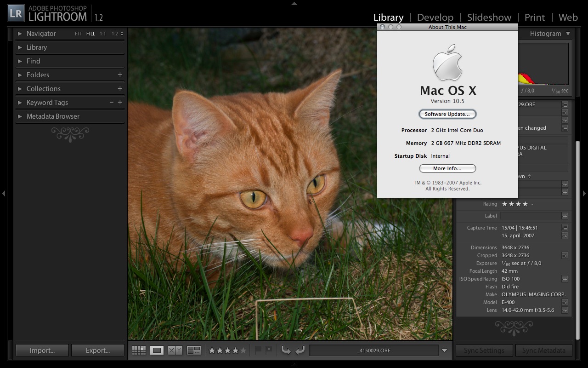588x368 pixels.
Task: Open the Slideshow module
Action: click(x=489, y=17)
